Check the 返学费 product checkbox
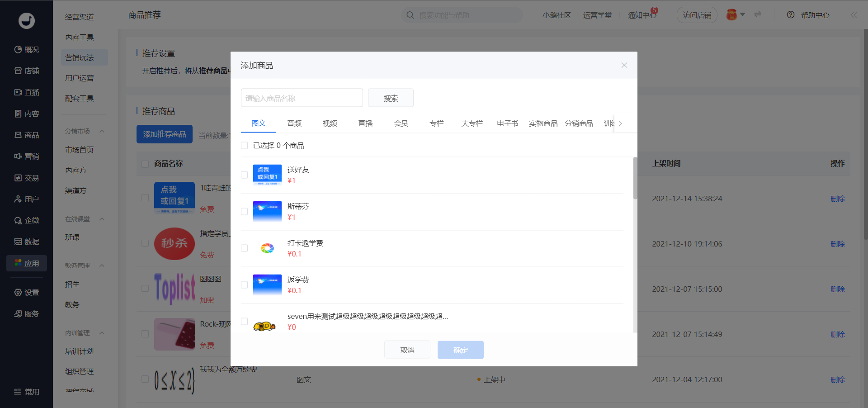868x408 pixels. tap(245, 285)
